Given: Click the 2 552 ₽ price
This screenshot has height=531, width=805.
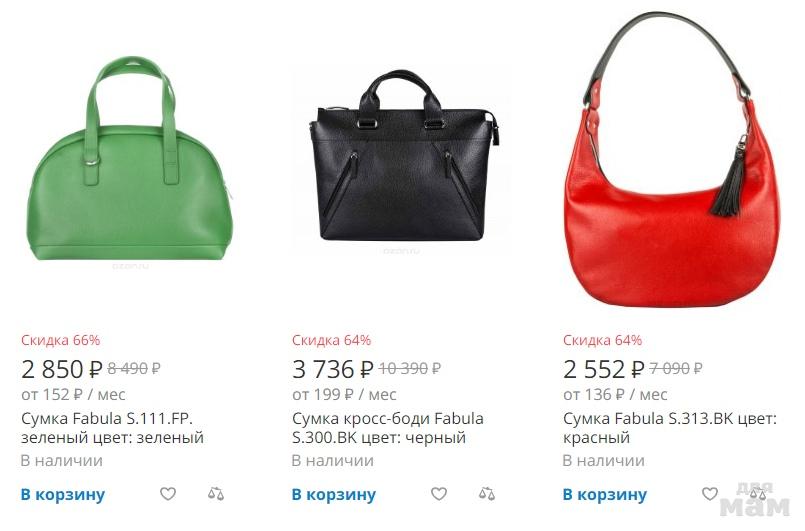Looking at the screenshot, I should tap(604, 369).
